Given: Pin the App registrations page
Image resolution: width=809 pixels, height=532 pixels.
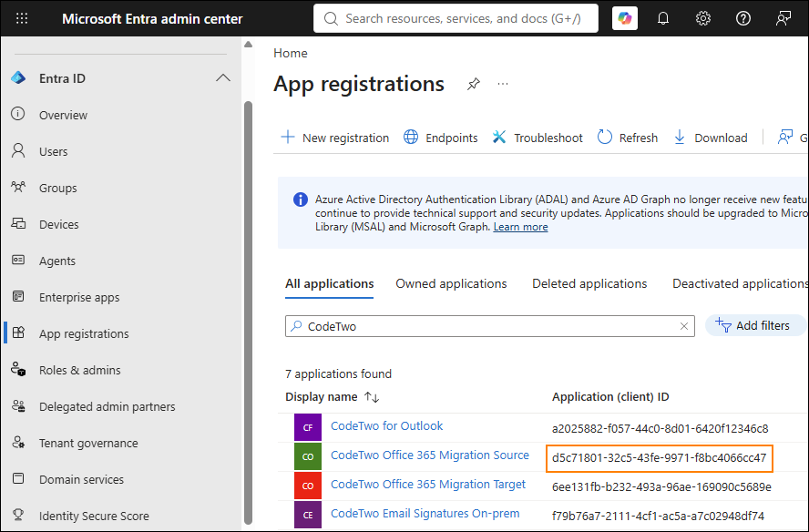Looking at the screenshot, I should pos(473,84).
